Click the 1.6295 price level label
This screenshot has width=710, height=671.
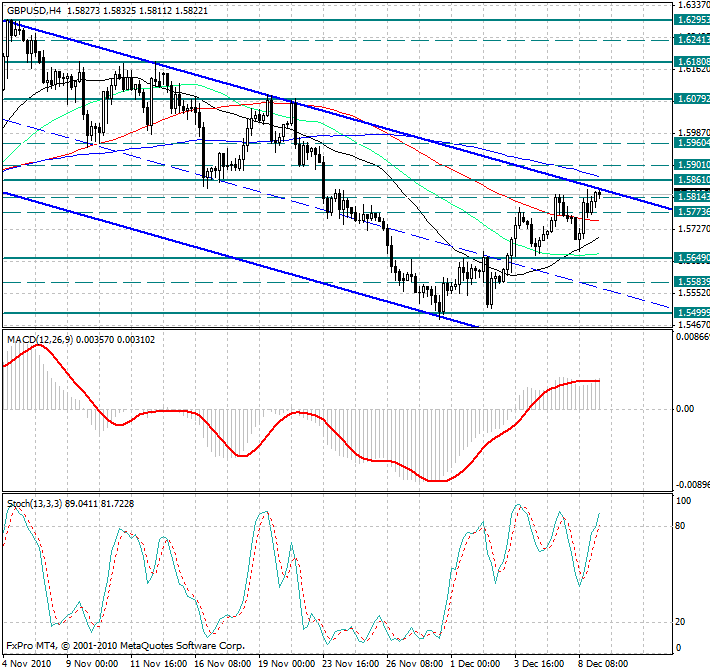click(x=692, y=20)
